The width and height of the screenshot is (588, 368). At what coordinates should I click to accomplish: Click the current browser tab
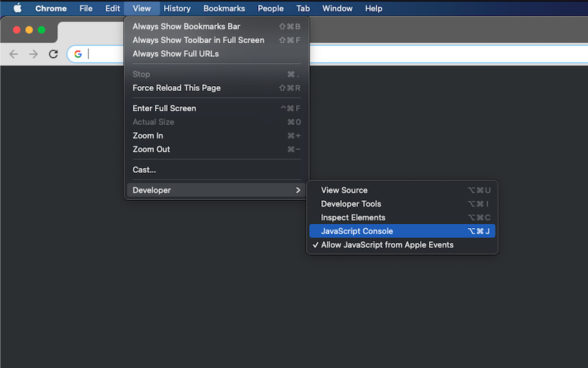coord(91,32)
